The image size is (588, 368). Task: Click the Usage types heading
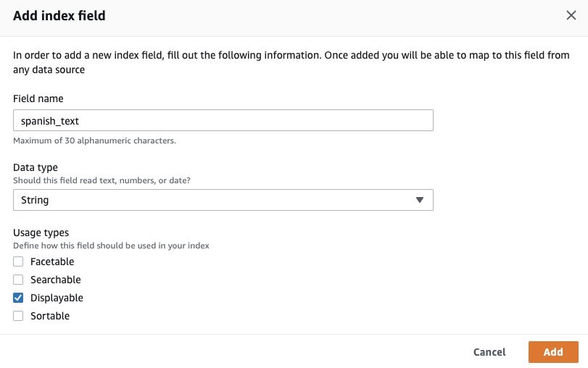[x=41, y=233]
